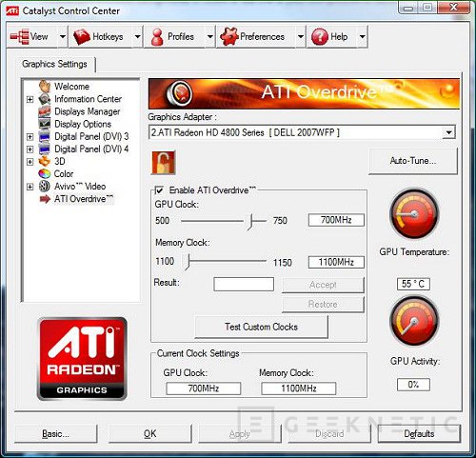Expand the 3D tree node
The width and height of the screenshot is (476, 458).
click(30, 162)
